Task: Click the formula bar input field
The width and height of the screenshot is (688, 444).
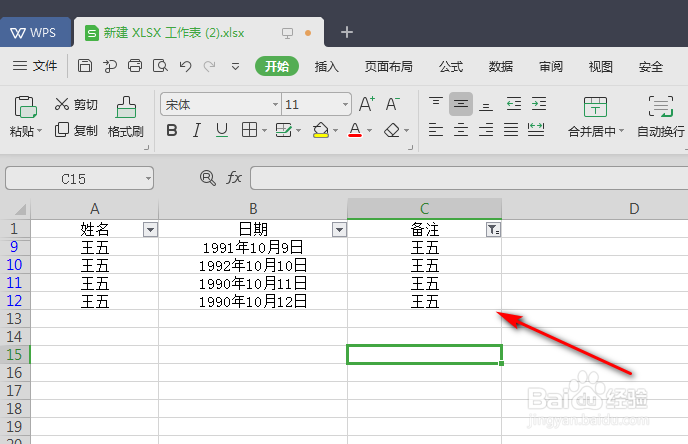Action: [469, 178]
